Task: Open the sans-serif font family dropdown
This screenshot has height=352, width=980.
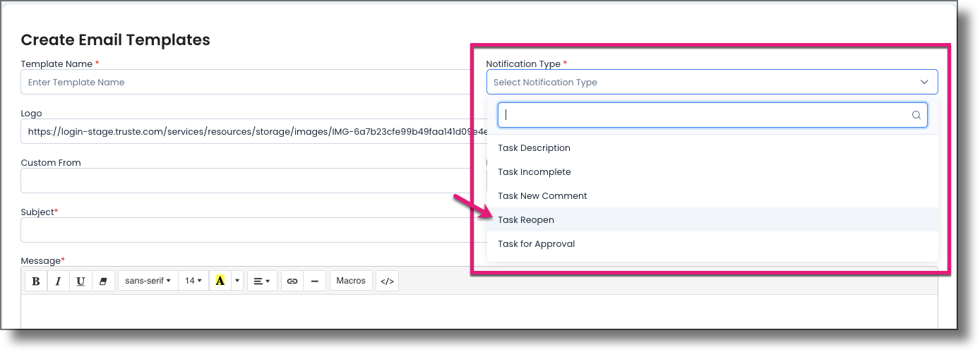Action: (x=148, y=281)
